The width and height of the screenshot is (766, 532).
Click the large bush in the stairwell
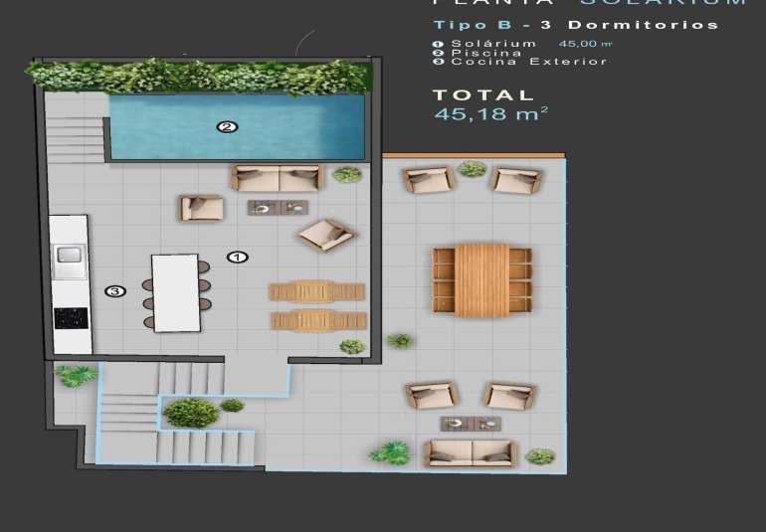point(190,412)
